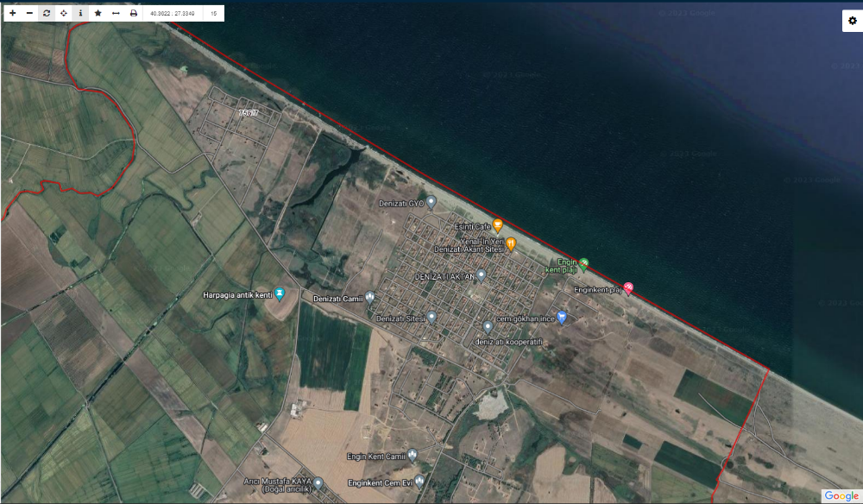This screenshot has height=504, width=863.
Task: Click the zoom level value 15
Action: click(x=213, y=13)
